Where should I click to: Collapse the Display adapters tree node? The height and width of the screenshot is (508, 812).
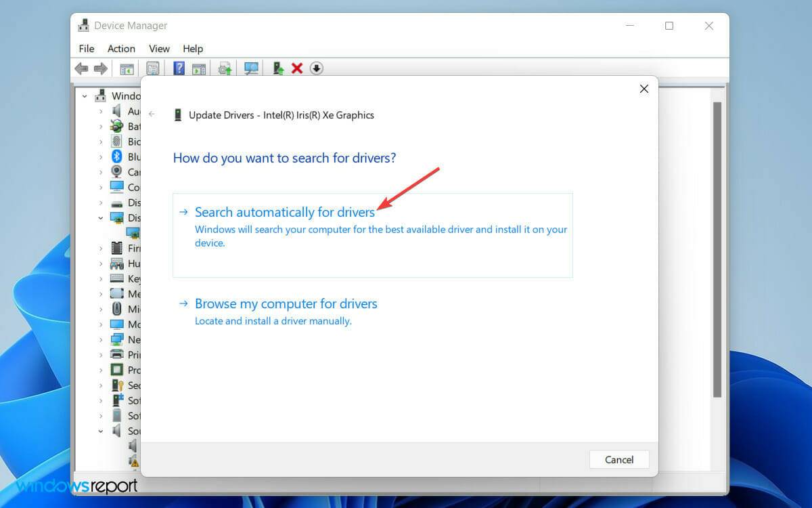[100, 217]
